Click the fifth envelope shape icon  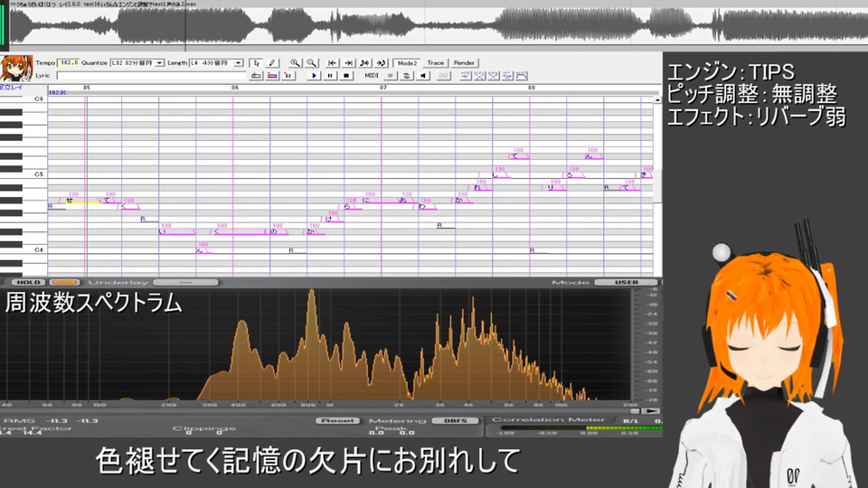pyautogui.click(x=522, y=76)
